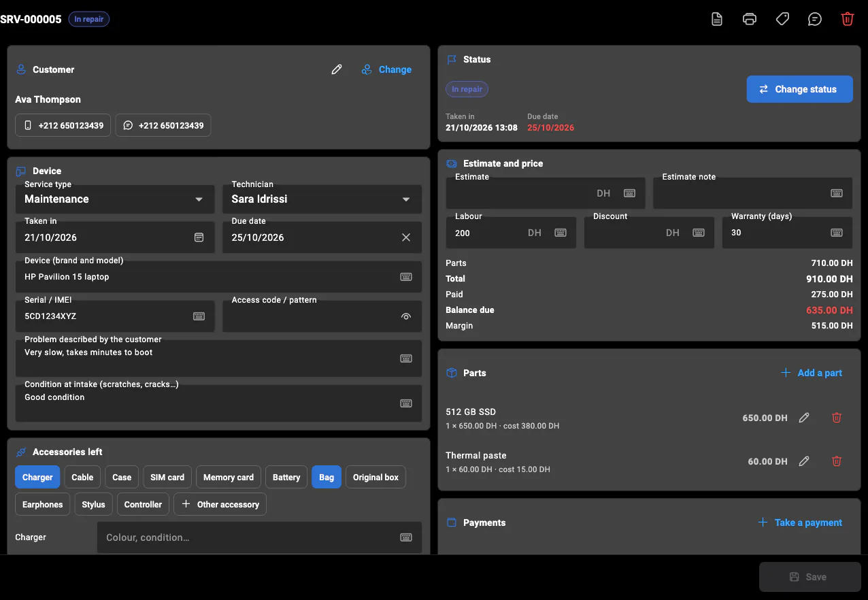Viewport: 868px width, 600px height.
Task: Open the message bubble icon in header
Action: 815,19
